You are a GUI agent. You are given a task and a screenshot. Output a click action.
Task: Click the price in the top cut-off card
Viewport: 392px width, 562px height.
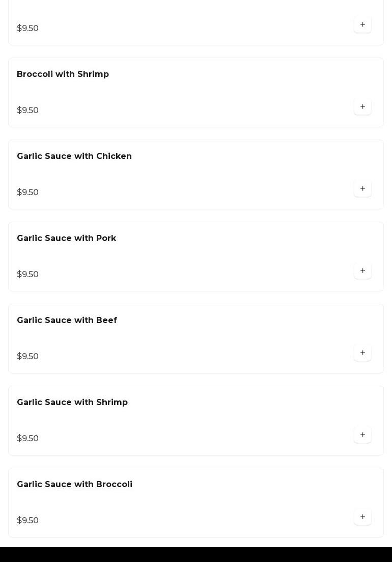[x=27, y=29]
